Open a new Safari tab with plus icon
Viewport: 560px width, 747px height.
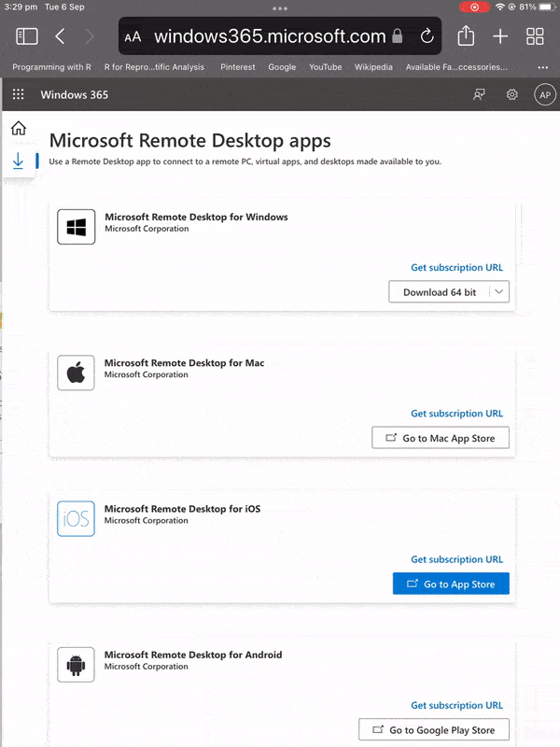click(501, 36)
